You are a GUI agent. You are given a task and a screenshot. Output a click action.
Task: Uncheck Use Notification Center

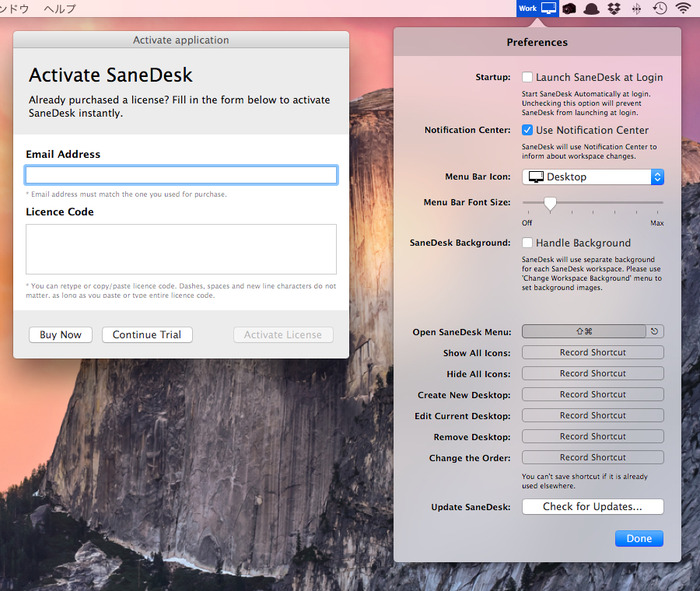point(527,130)
